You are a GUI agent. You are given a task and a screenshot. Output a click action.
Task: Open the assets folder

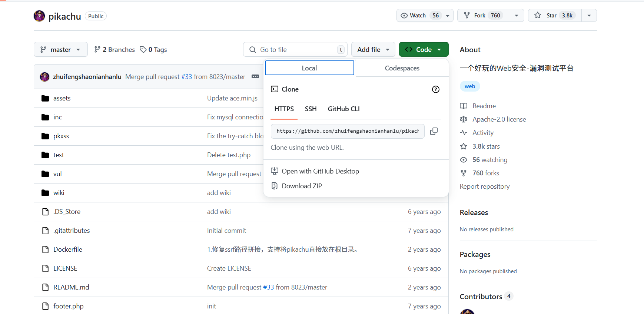tap(62, 98)
